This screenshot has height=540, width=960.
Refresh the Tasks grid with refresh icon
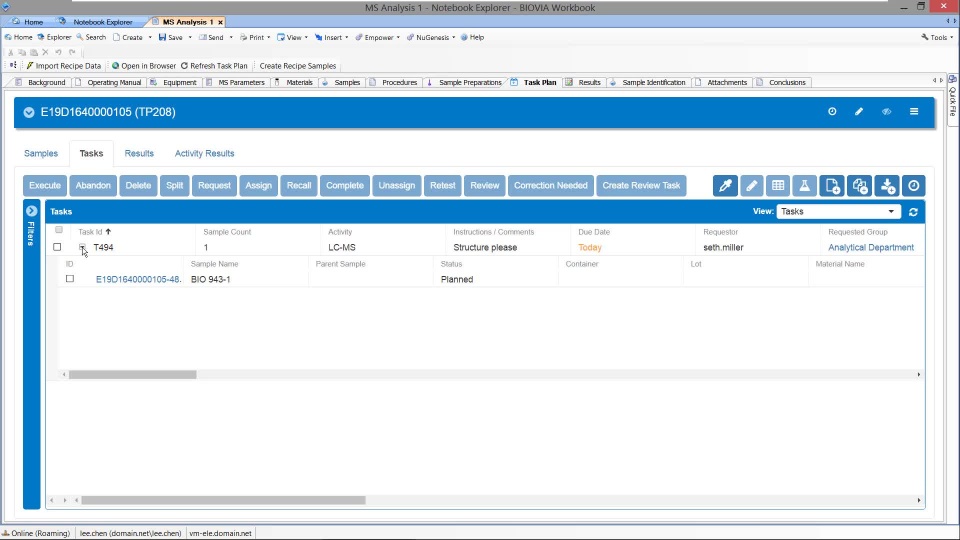point(913,212)
